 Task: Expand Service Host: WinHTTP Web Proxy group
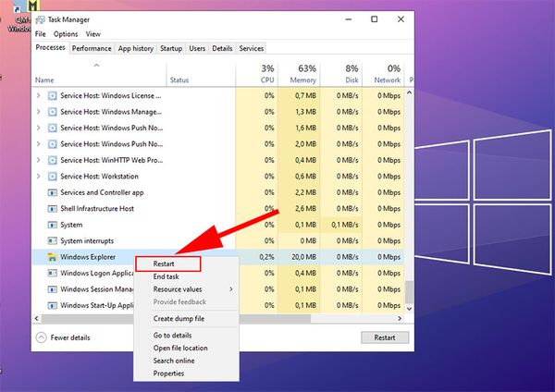coord(38,160)
